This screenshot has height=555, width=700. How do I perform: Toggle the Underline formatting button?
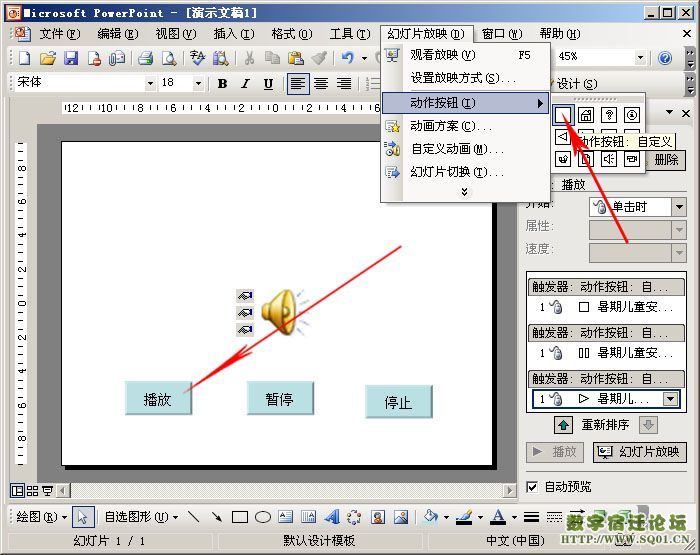click(x=268, y=83)
